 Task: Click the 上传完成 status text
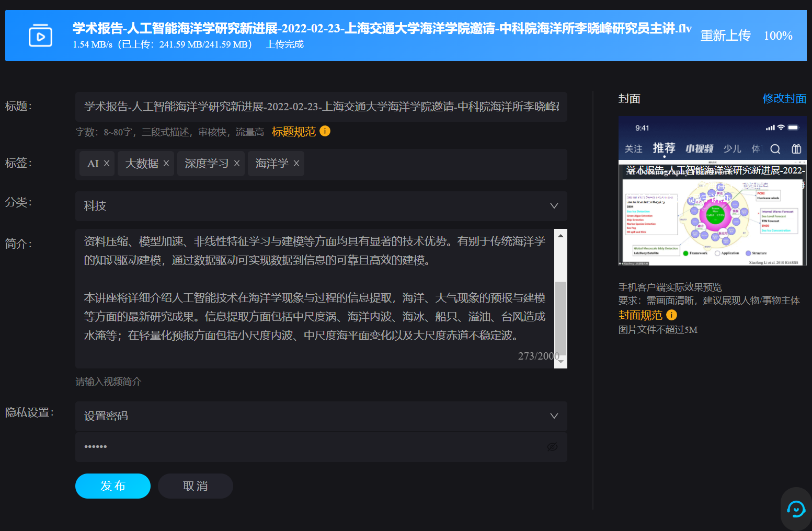click(285, 44)
